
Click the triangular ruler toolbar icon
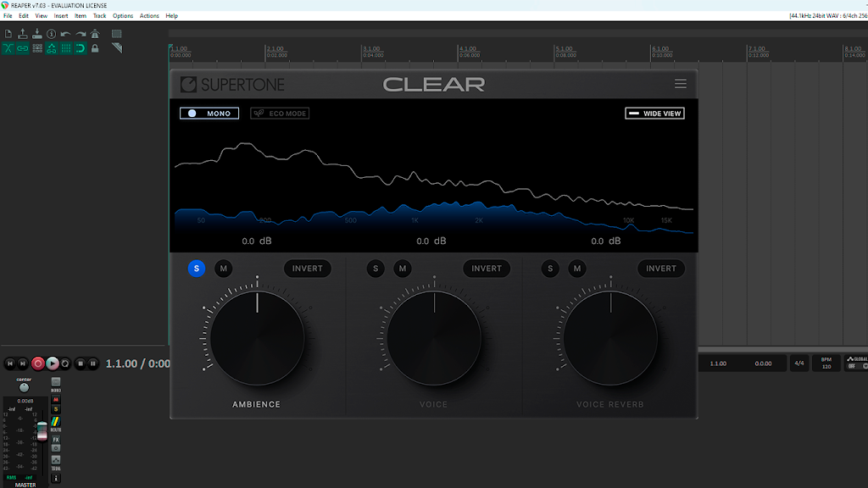coord(116,48)
